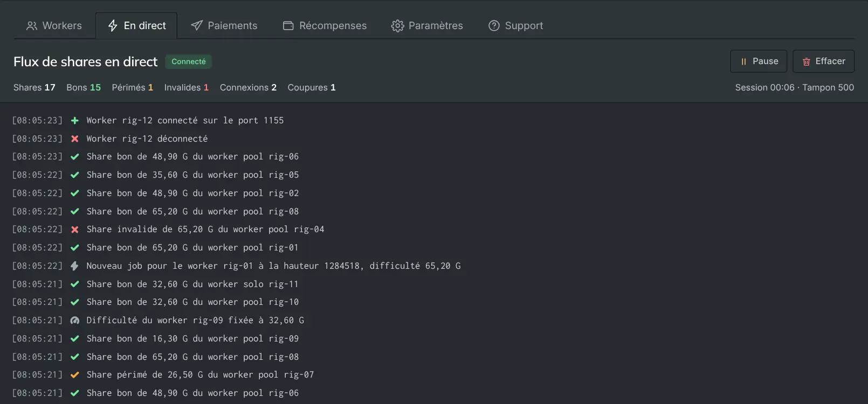868x404 pixels.
Task: Click the green check of the 16,30 G rig-09 share
Action: (x=75, y=339)
